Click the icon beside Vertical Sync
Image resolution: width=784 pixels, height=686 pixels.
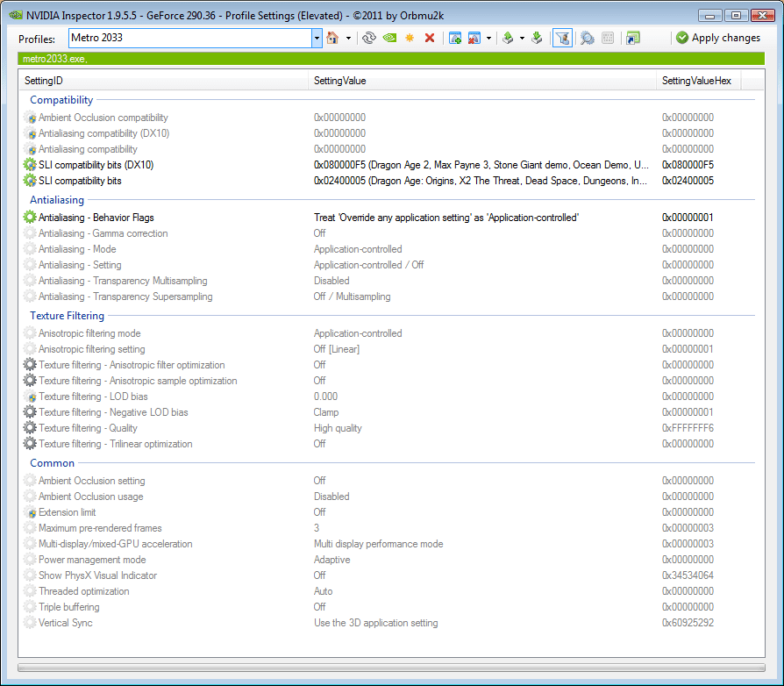pos(30,623)
